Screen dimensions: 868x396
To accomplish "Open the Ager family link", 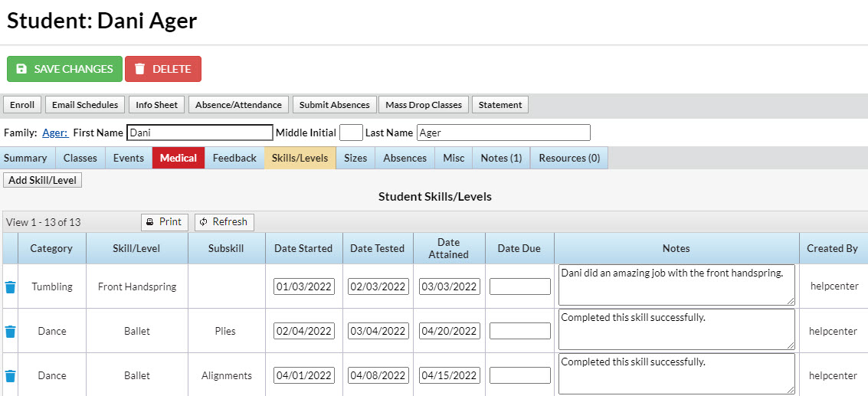I will click(55, 133).
